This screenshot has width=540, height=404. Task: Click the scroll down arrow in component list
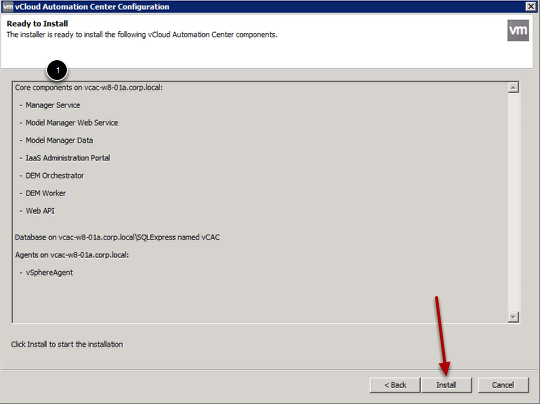(x=513, y=317)
